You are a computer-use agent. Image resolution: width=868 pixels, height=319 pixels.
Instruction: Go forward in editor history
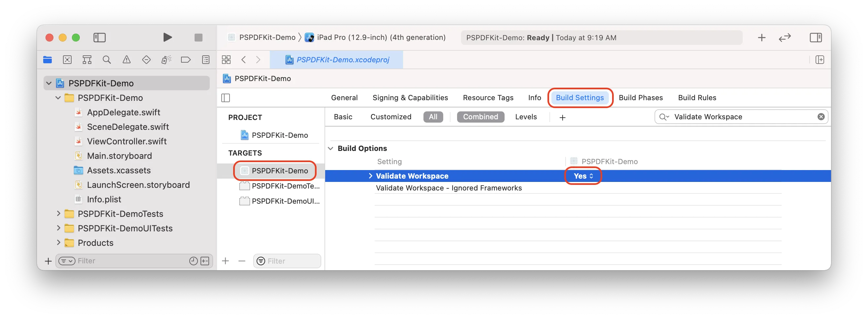click(258, 60)
